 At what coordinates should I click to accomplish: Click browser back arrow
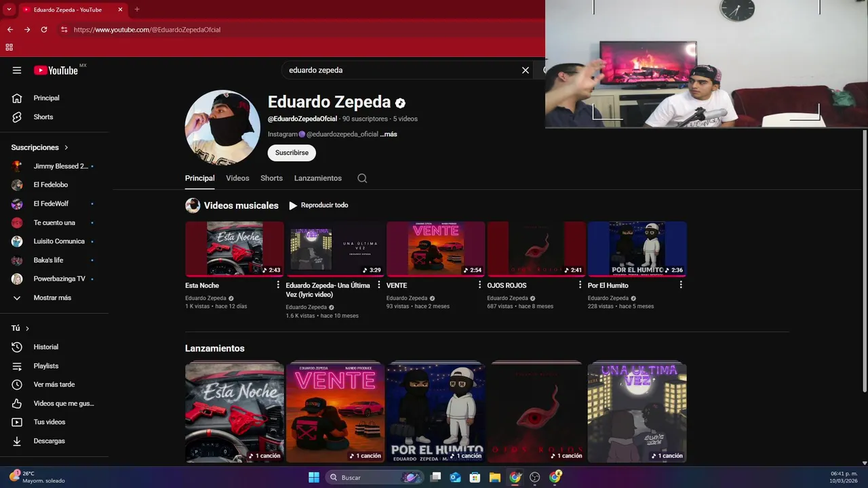point(10,30)
